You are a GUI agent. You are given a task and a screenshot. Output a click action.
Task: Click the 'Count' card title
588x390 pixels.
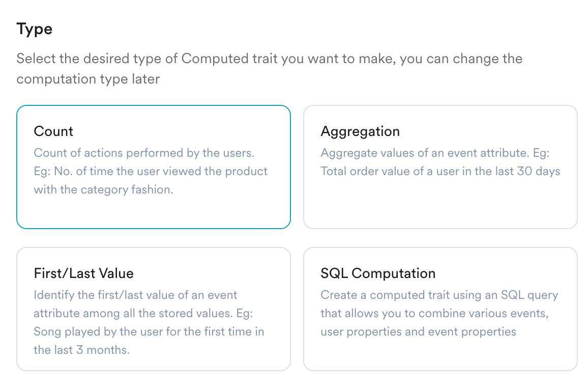click(53, 131)
